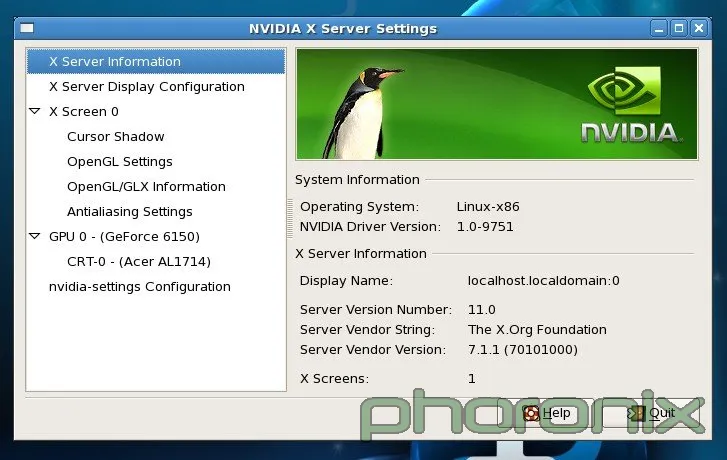Open the window menu icon in title bar
Image resolution: width=727 pixels, height=460 pixels.
click(27, 28)
